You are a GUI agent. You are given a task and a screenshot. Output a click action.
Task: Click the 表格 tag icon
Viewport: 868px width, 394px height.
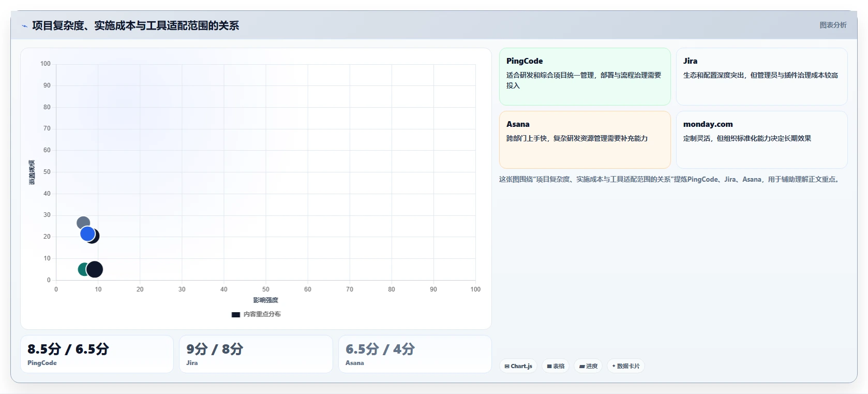pyautogui.click(x=549, y=366)
